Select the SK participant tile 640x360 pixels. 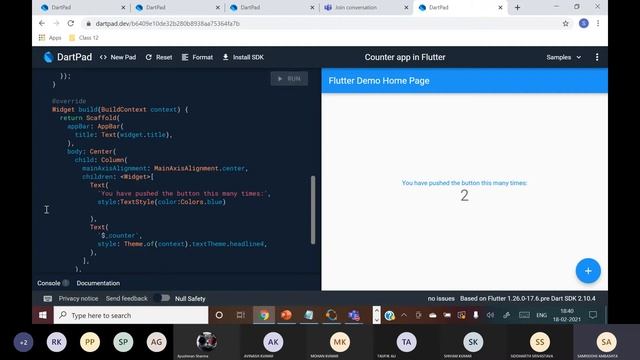(x=473, y=342)
